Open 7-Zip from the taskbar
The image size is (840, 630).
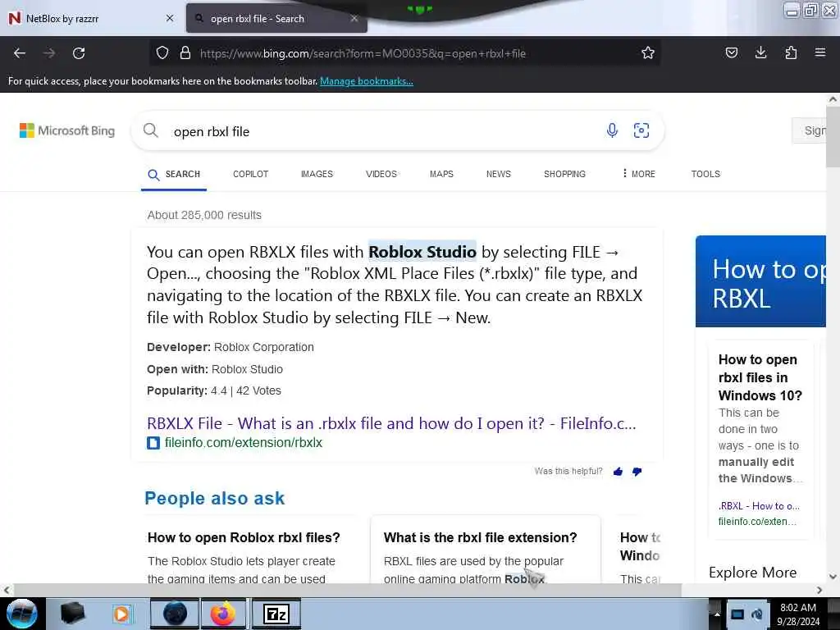tap(276, 614)
